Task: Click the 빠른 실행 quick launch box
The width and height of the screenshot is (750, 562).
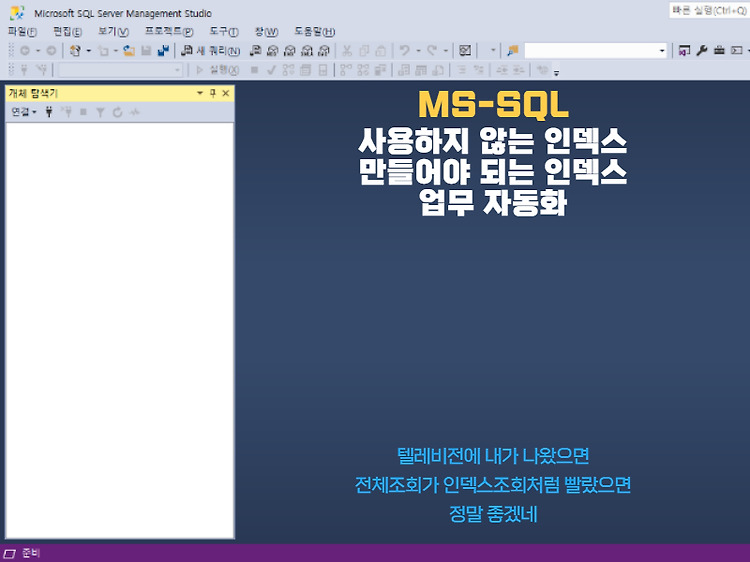Action: 709,11
